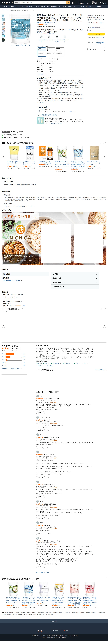Open the 3+ more images thumbnail
Viewport: 108px width, 644px height.
3,40
